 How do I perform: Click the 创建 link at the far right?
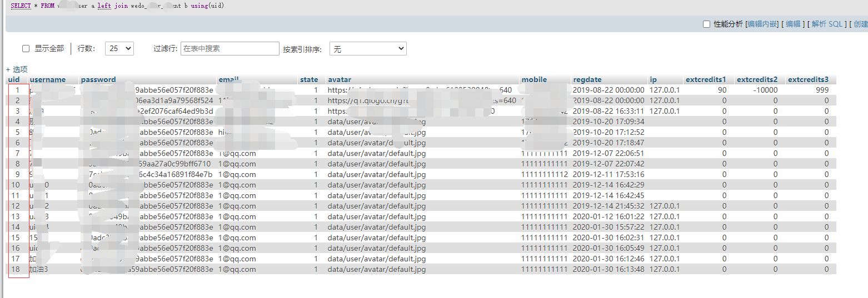(x=860, y=24)
